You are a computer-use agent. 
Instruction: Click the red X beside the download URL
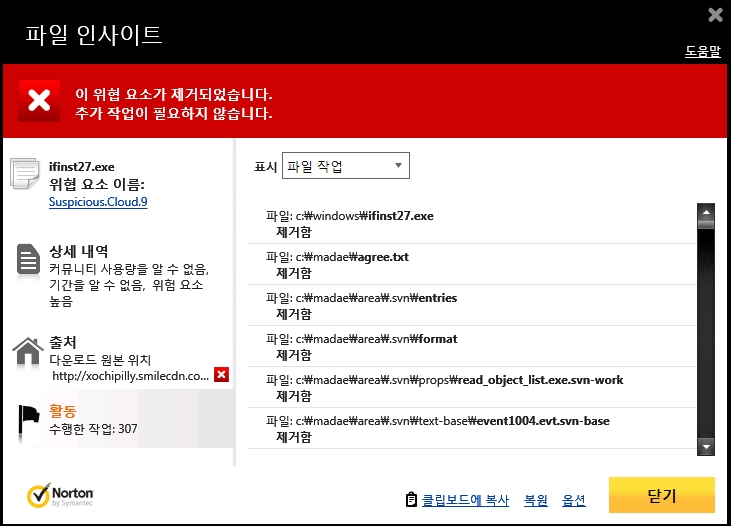pyautogui.click(x=221, y=374)
